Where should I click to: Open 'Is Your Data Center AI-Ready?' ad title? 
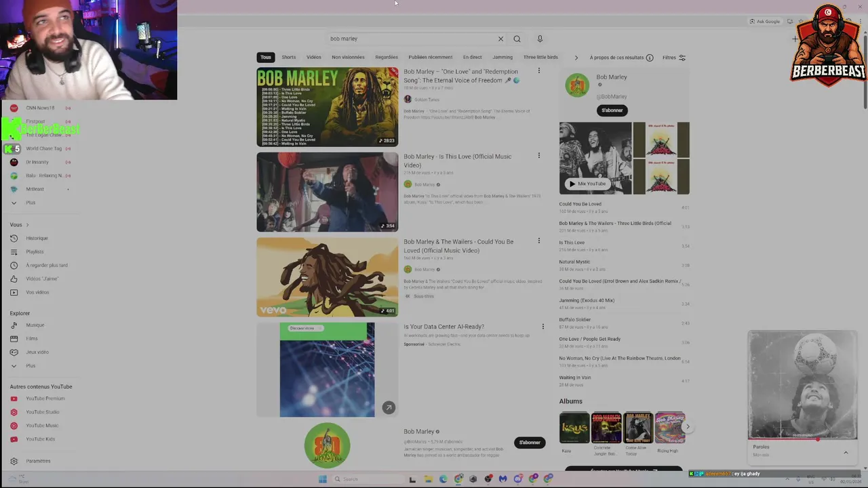tap(443, 327)
